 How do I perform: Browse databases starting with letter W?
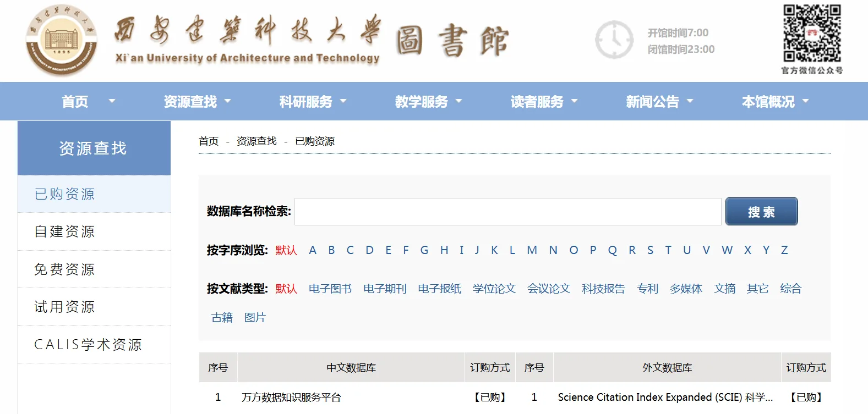click(x=727, y=250)
